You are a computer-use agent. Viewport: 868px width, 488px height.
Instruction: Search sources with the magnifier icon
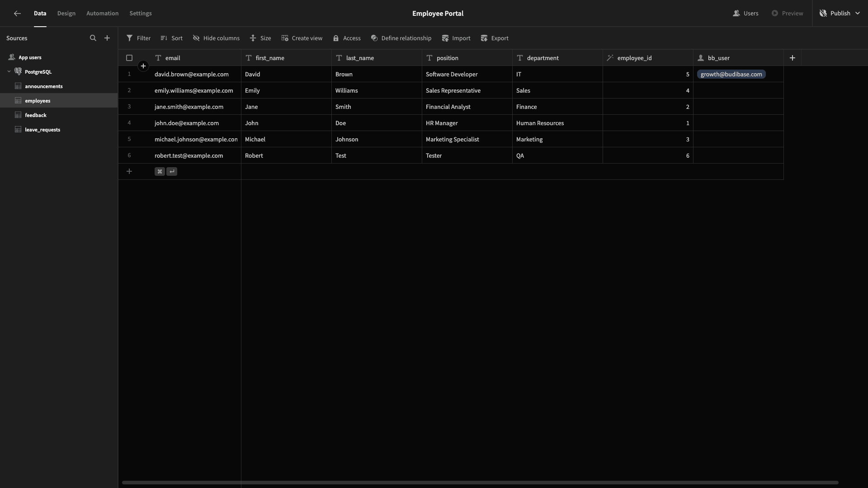click(x=93, y=38)
